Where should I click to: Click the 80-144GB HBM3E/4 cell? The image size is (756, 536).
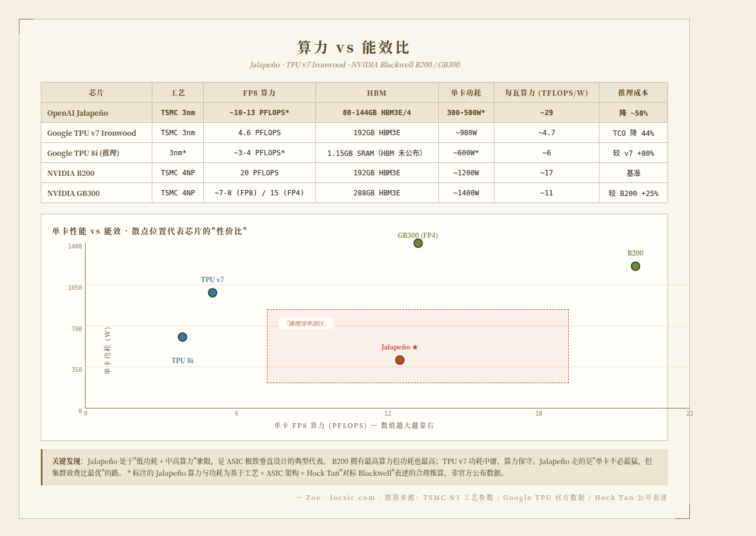tap(377, 113)
